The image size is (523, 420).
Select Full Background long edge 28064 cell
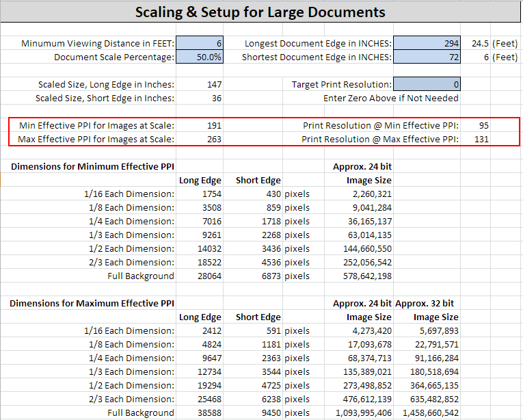point(200,276)
